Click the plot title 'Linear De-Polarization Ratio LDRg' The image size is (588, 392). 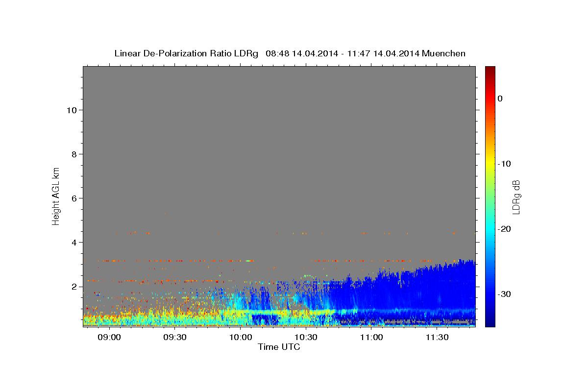click(x=186, y=53)
